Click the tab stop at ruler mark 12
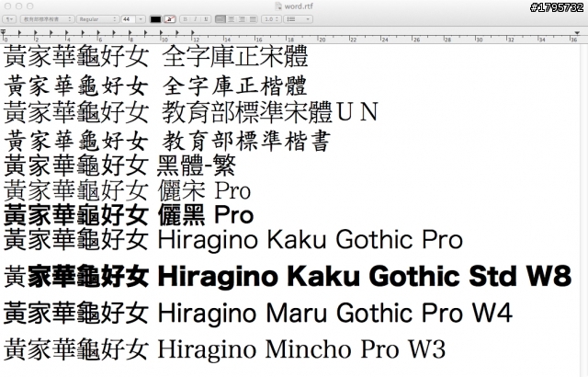The height and width of the screenshot is (377, 588). pos(193,33)
